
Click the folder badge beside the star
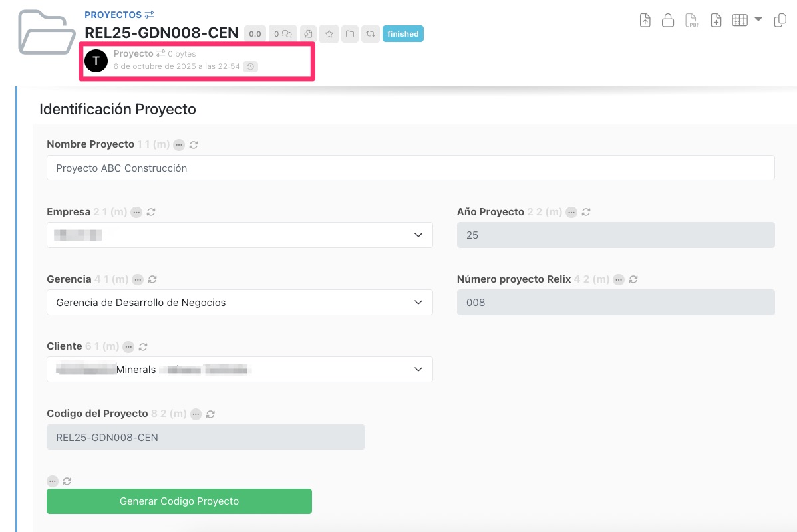point(349,34)
